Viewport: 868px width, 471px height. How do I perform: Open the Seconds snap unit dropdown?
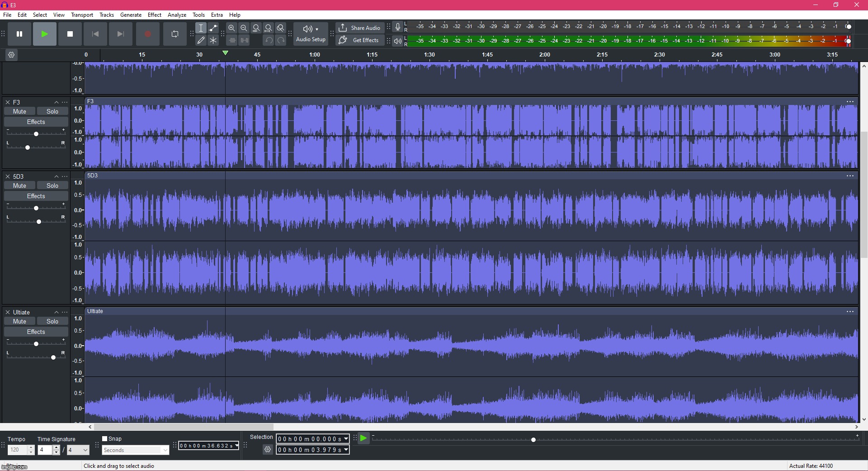pyautogui.click(x=135, y=450)
